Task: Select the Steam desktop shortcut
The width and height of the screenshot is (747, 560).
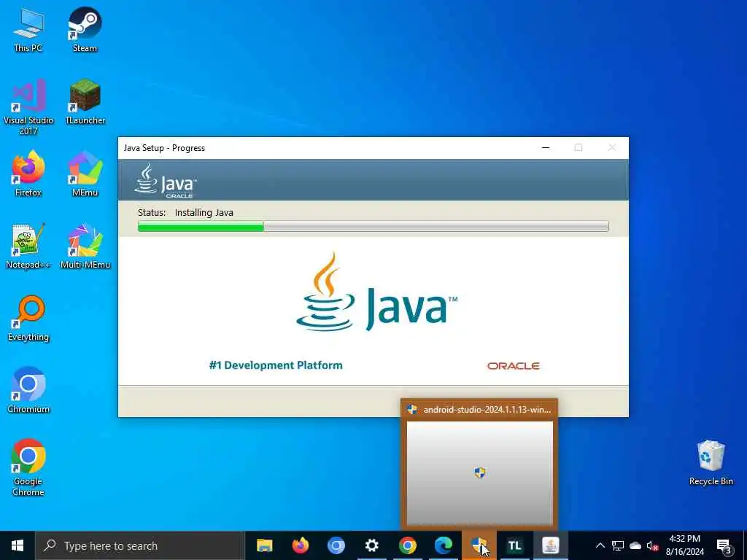Action: [85, 30]
